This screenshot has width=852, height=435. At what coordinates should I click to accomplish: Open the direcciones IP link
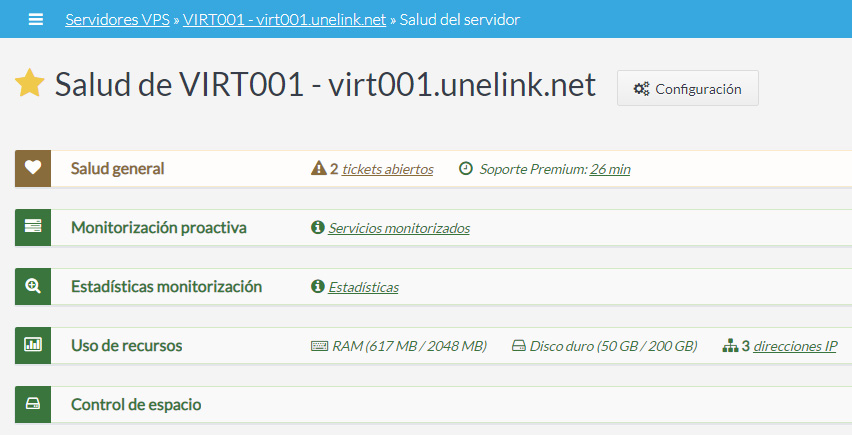tap(795, 347)
